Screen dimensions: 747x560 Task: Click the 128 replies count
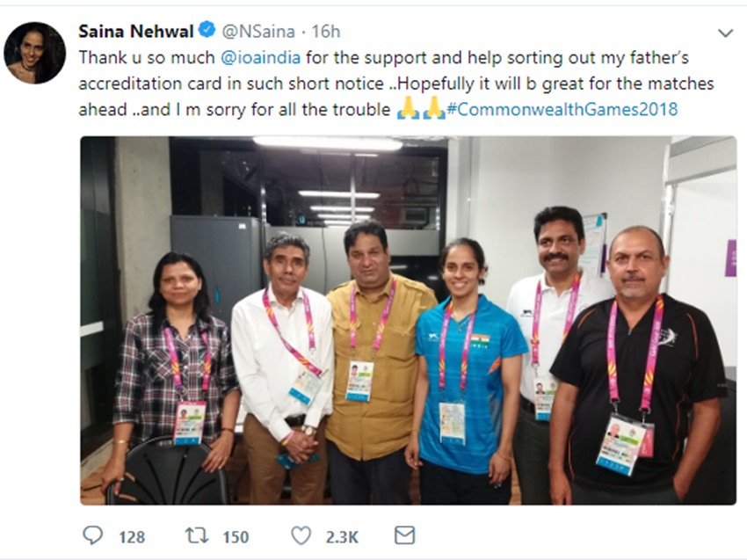click(132, 536)
